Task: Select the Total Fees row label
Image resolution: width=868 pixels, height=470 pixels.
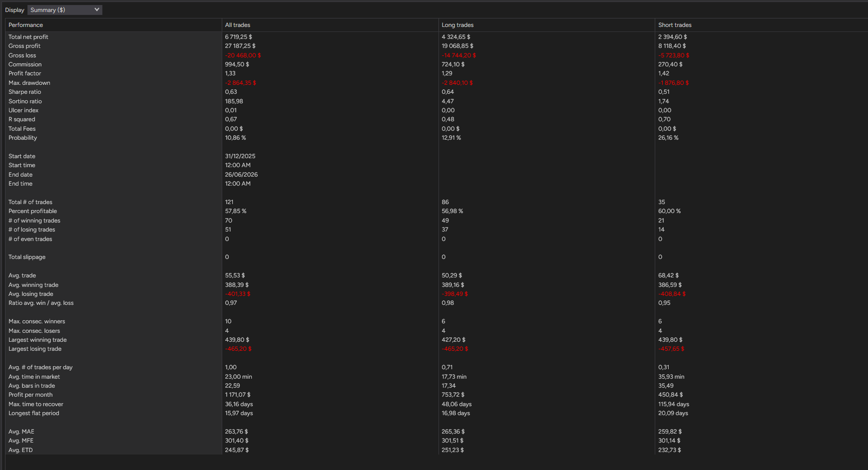Action: [x=22, y=129]
